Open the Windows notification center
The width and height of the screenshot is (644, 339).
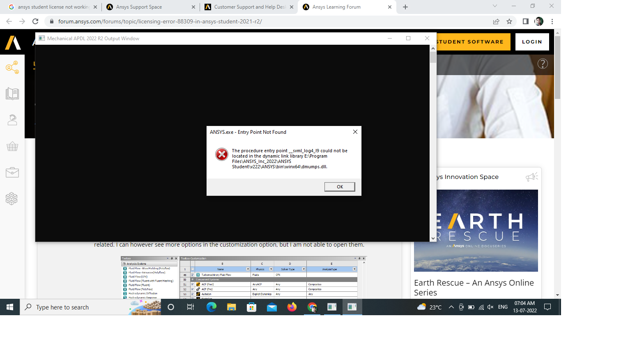547,307
